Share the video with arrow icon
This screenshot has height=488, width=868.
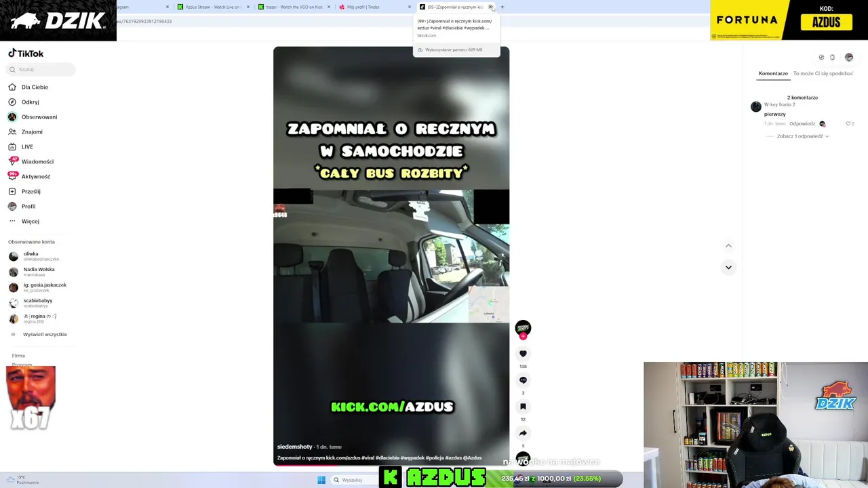523,432
